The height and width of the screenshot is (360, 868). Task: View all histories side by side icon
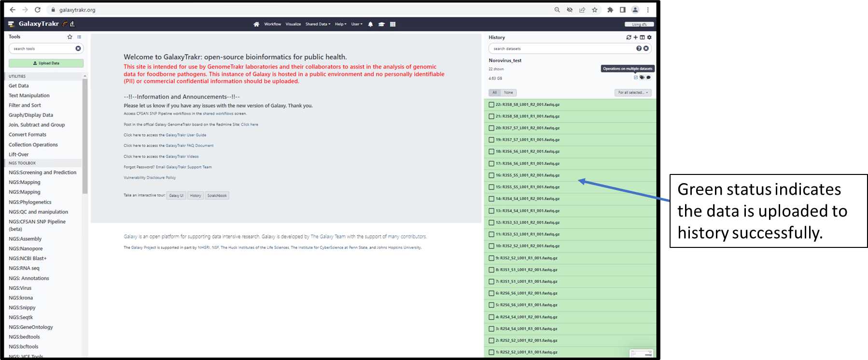643,37
